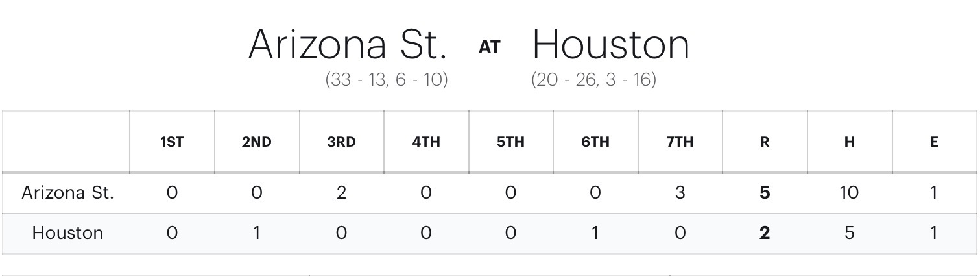
Task: Select the H hits column header
Action: (849, 142)
